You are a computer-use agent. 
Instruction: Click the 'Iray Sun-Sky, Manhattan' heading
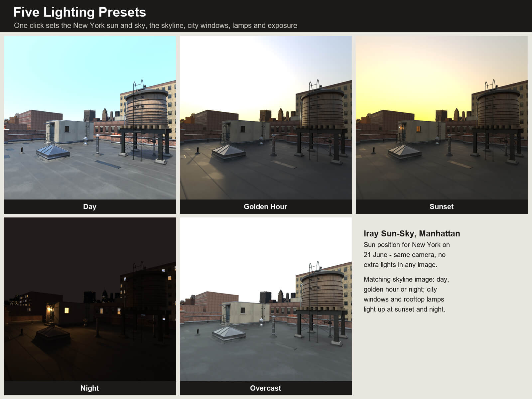tap(412, 233)
